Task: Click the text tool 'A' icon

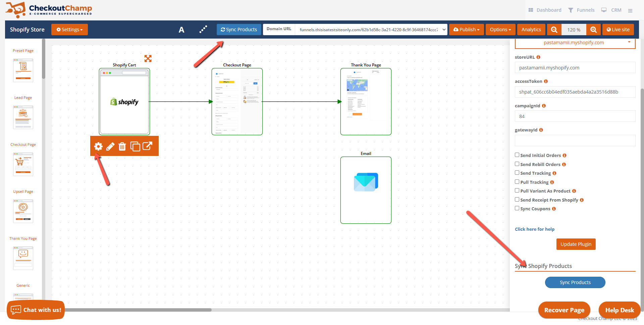Action: pos(181,30)
